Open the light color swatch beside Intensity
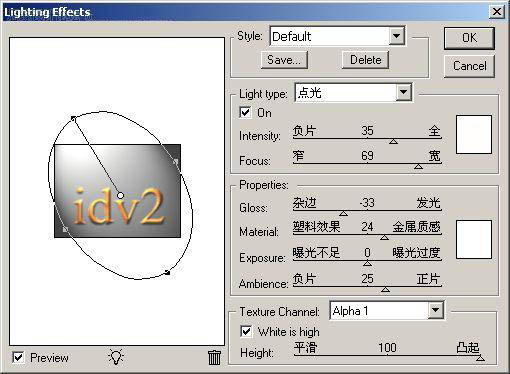The height and width of the screenshot is (374, 510). tap(474, 134)
